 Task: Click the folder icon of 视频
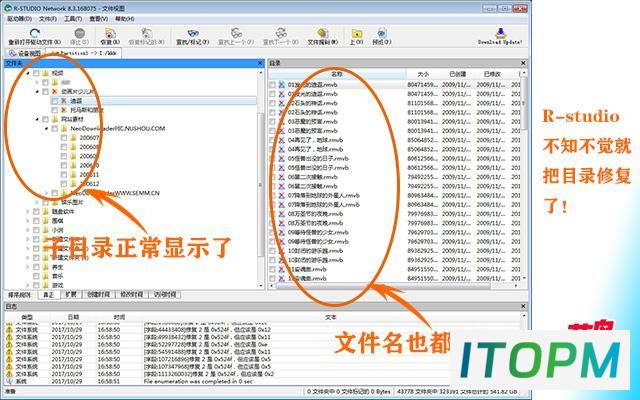pyautogui.click(x=46, y=73)
